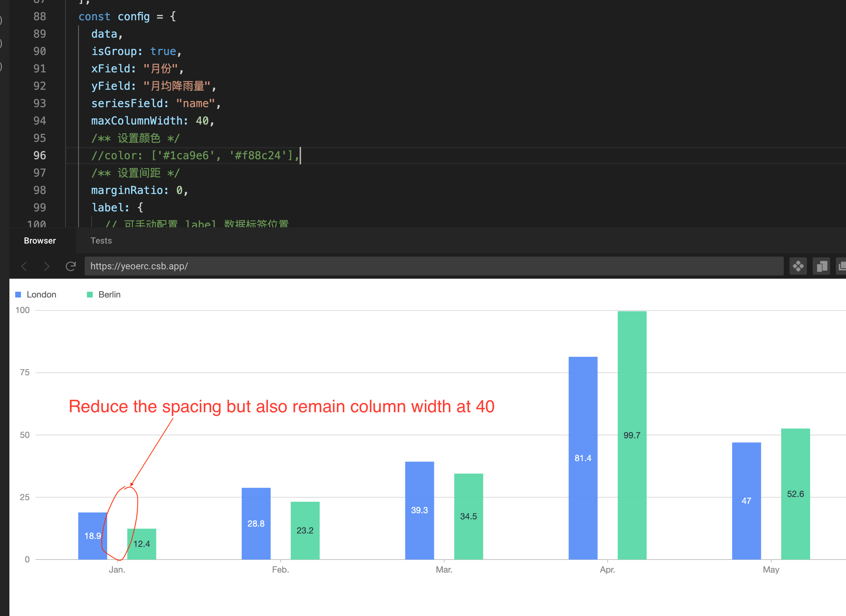Navigate forward in the preview browser
The height and width of the screenshot is (616, 846).
[47, 266]
